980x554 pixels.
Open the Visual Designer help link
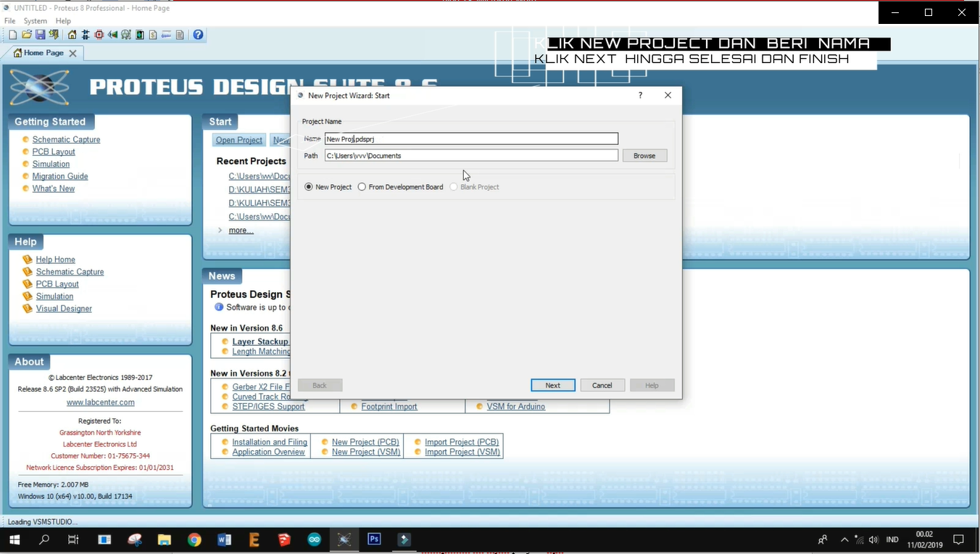(x=64, y=308)
